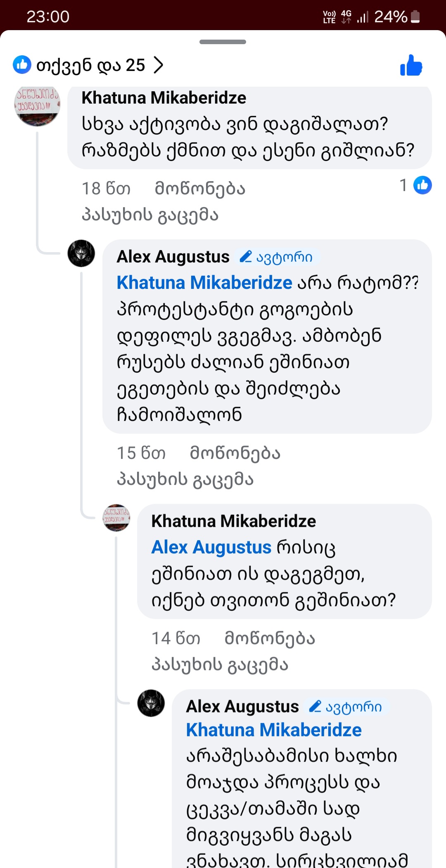Reply to the 15-hour-old comment

[185, 479]
